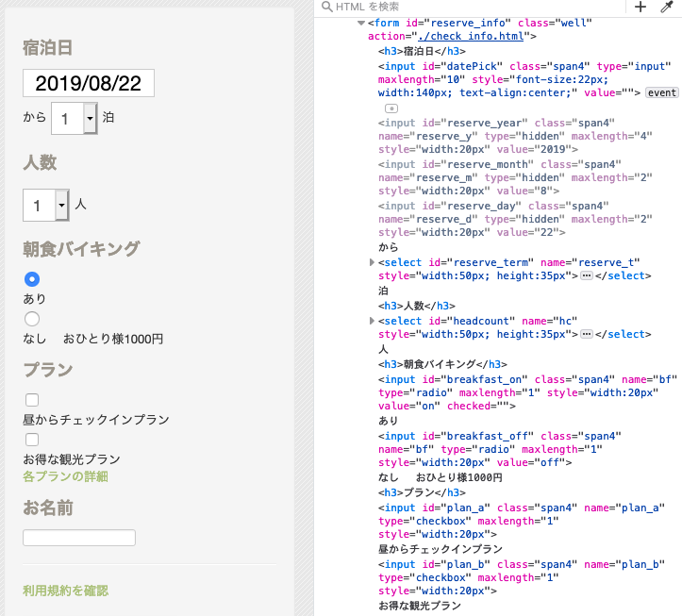682x616 pixels.
Task: Focus the HTML を検索 search field
Action: (474, 7)
